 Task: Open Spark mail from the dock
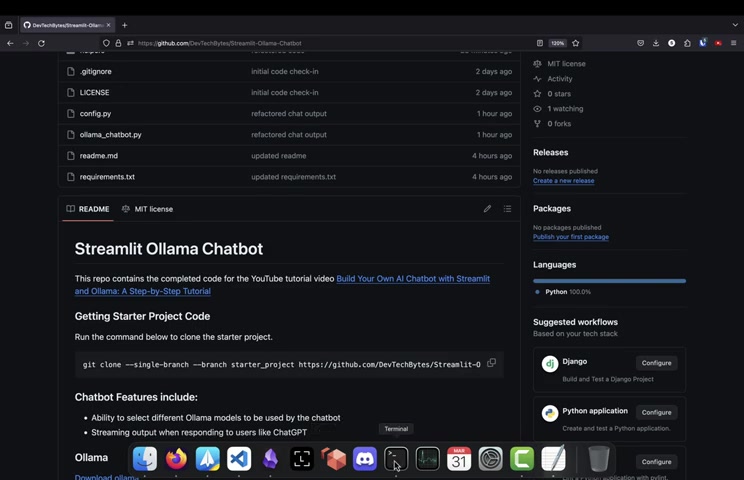click(207, 459)
